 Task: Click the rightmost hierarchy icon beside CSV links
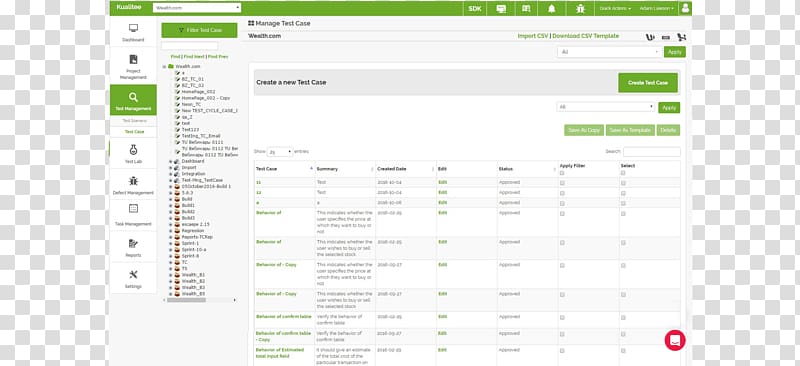(682, 37)
